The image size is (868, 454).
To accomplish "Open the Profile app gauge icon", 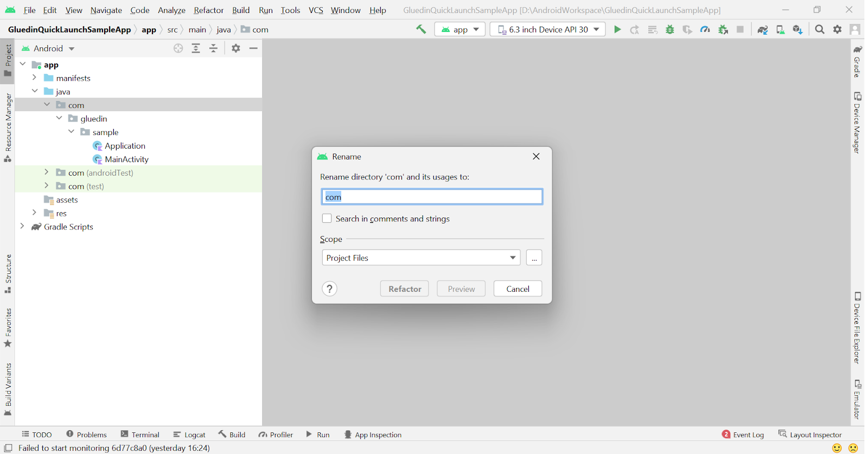I will 705,29.
